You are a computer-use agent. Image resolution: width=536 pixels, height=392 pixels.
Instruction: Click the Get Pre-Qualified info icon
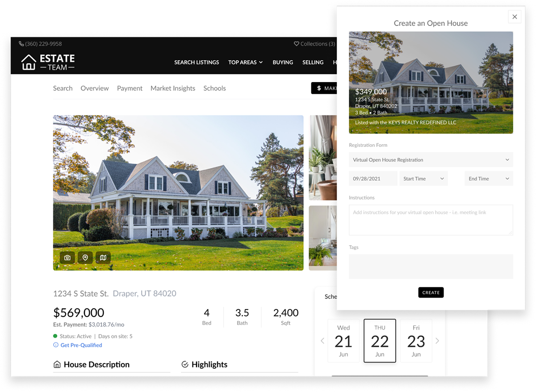click(56, 345)
